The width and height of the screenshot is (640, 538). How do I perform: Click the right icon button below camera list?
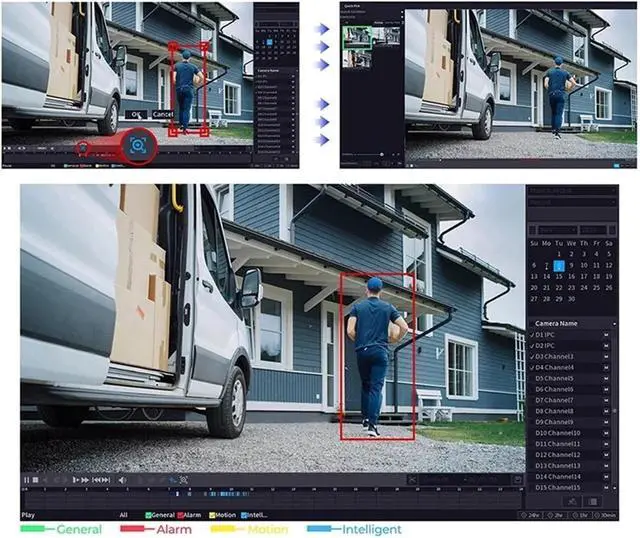click(593, 501)
